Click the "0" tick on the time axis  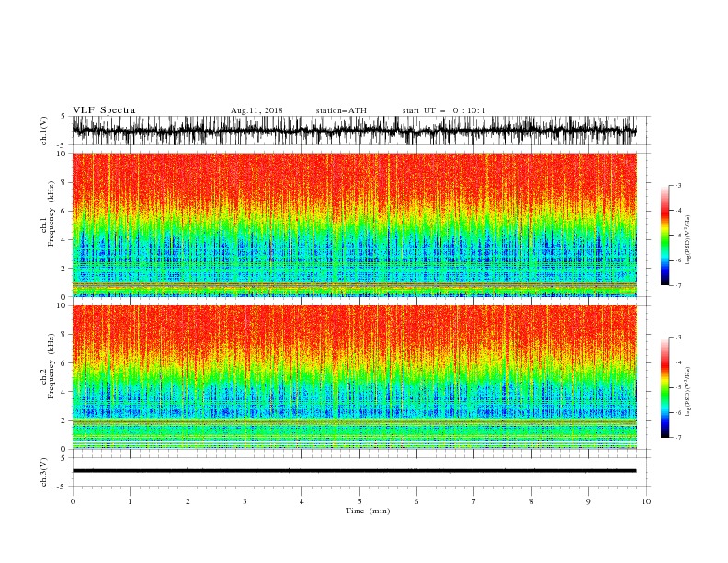tap(73, 501)
